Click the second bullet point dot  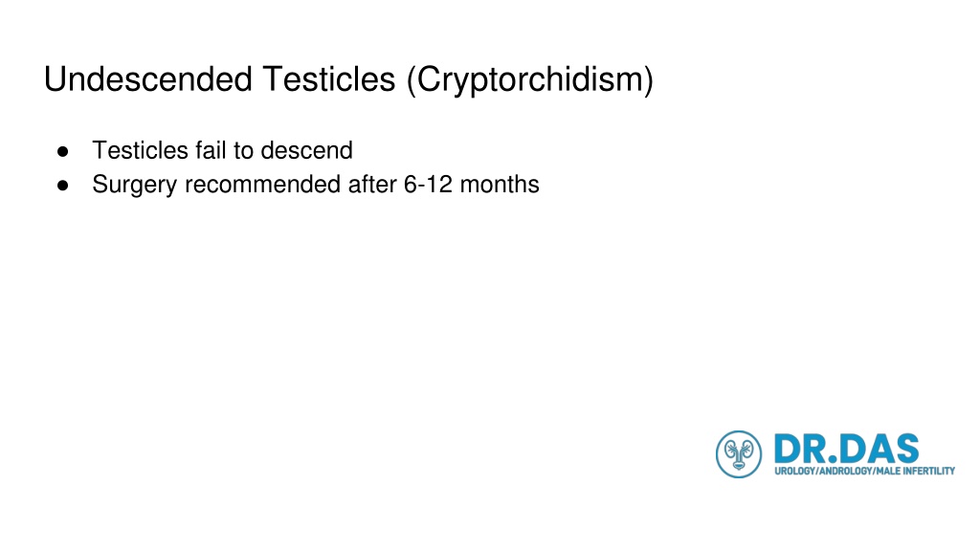point(62,186)
